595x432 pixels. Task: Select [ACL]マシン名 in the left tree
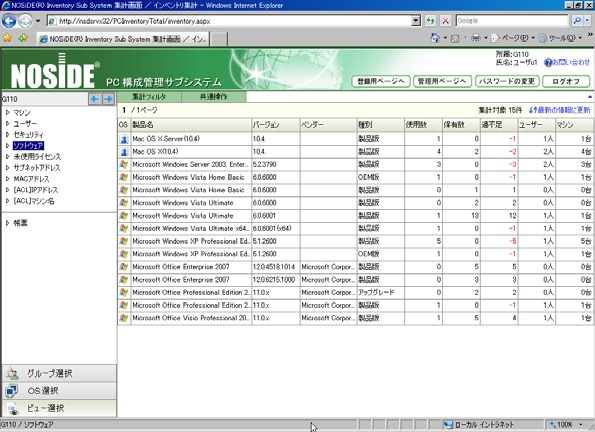pyautogui.click(x=34, y=201)
